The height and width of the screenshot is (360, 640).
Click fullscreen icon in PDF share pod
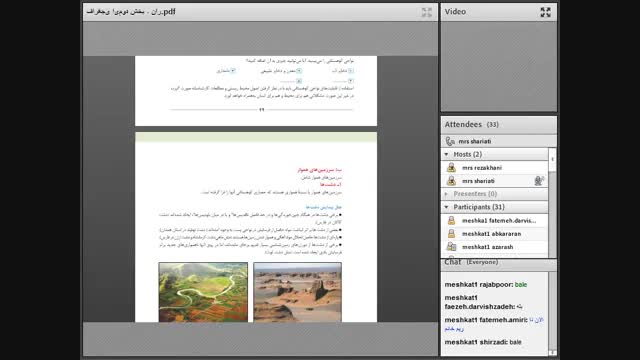click(x=427, y=12)
